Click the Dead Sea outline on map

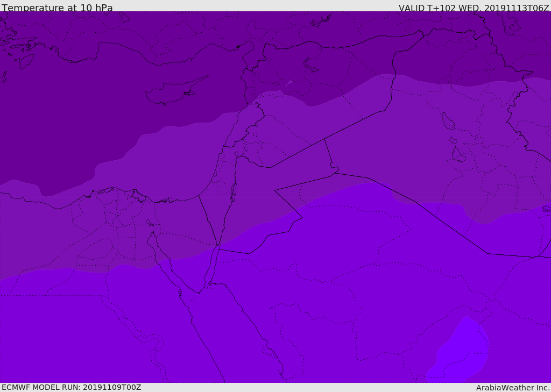click(234, 192)
